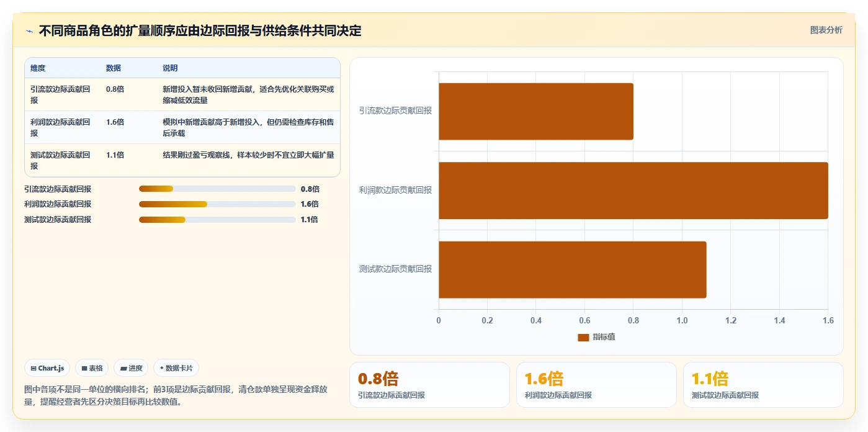The height and width of the screenshot is (432, 868).
Task: Click the lightning icon beside the title
Action: [29, 31]
